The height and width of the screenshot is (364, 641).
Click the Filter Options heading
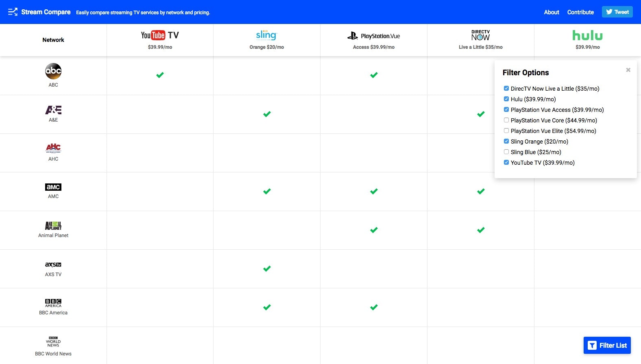pos(525,73)
